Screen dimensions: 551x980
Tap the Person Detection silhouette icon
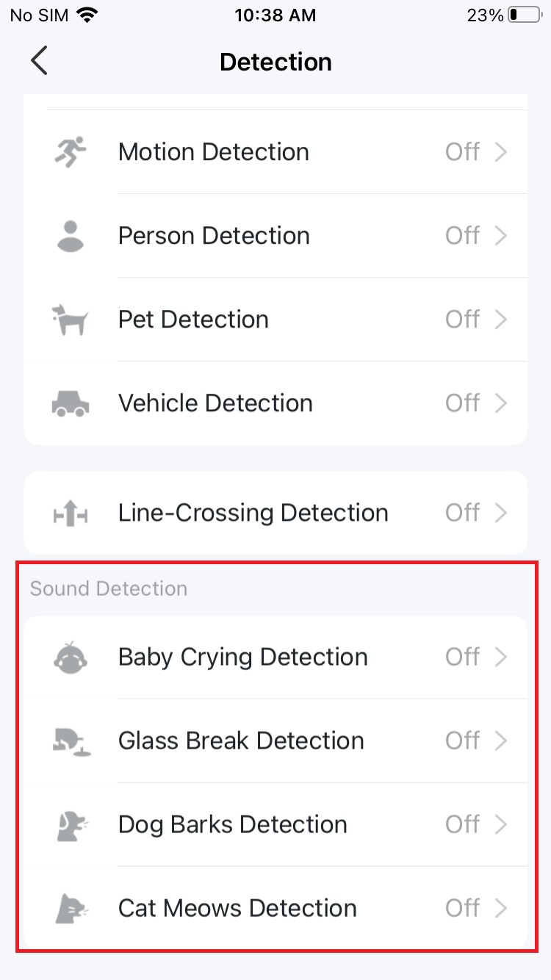[x=71, y=236]
